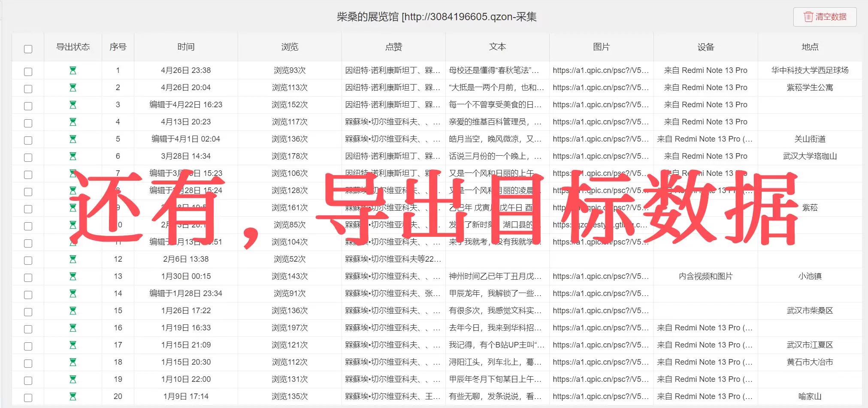
Task: Click the 清空数据 button
Action: pos(825,17)
